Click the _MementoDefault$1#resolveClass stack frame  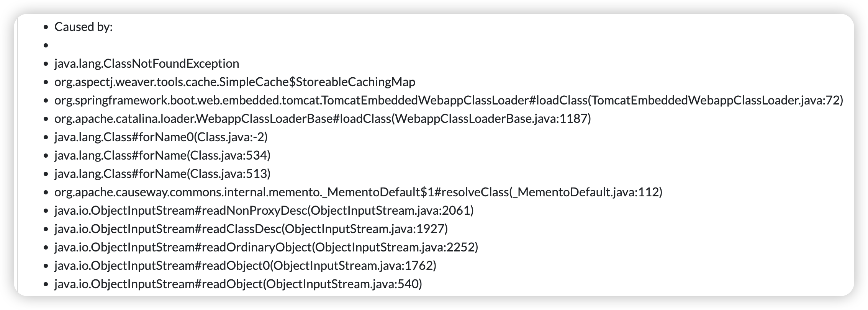coord(282,192)
